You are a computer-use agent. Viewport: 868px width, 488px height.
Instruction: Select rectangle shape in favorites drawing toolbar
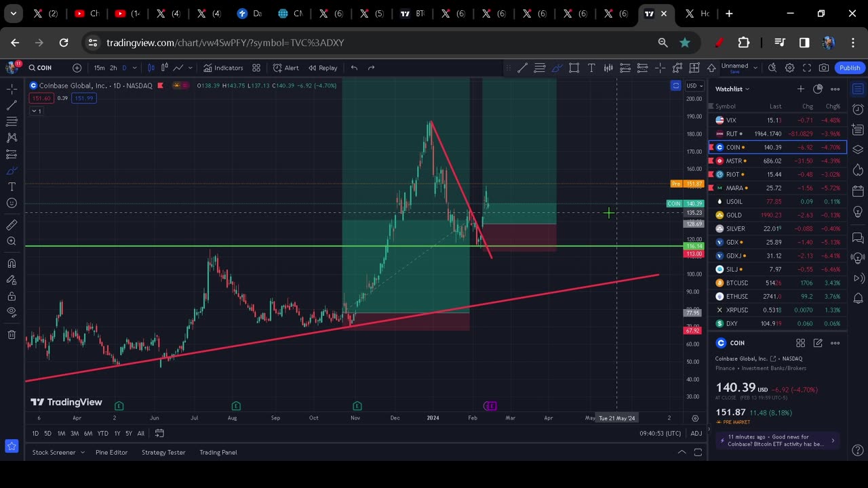click(x=574, y=68)
